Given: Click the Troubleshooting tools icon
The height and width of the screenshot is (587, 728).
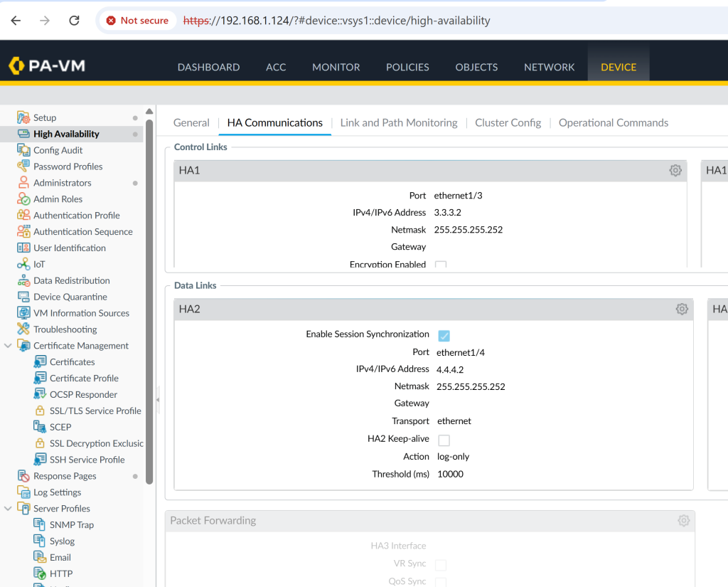Looking at the screenshot, I should coord(23,329).
